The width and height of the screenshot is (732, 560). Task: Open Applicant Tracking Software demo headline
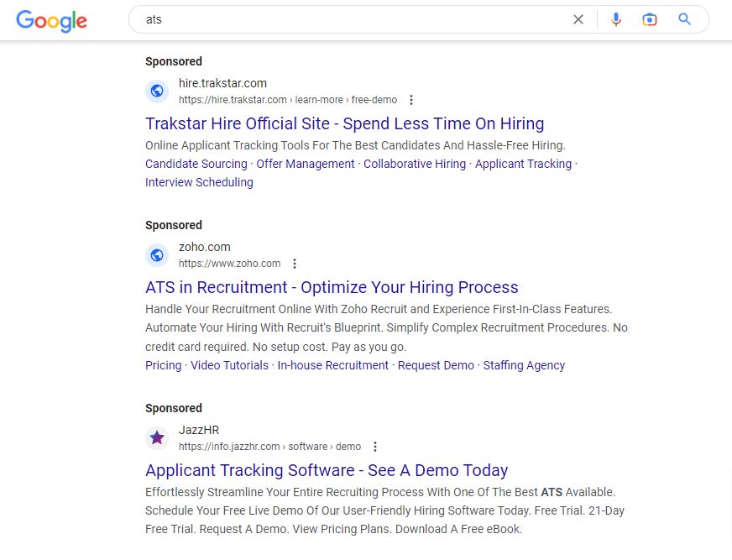pos(327,470)
